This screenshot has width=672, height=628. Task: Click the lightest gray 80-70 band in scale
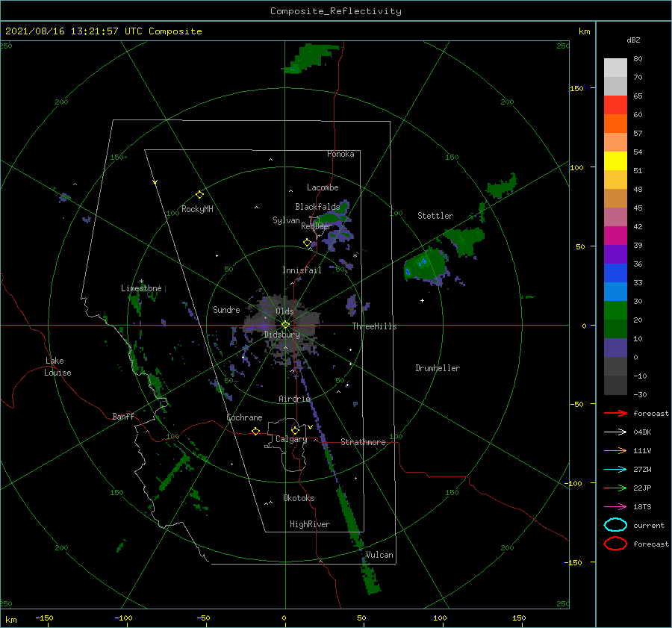[615, 68]
